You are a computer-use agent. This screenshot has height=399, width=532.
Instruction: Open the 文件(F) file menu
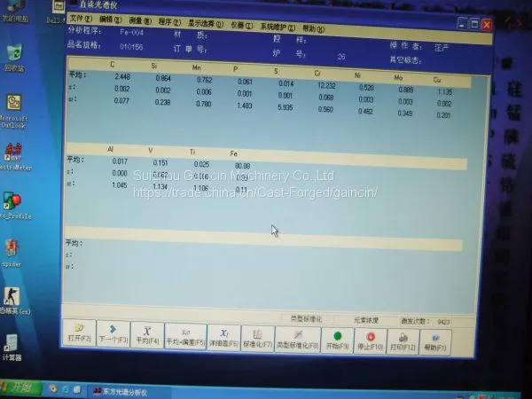[x=81, y=18]
